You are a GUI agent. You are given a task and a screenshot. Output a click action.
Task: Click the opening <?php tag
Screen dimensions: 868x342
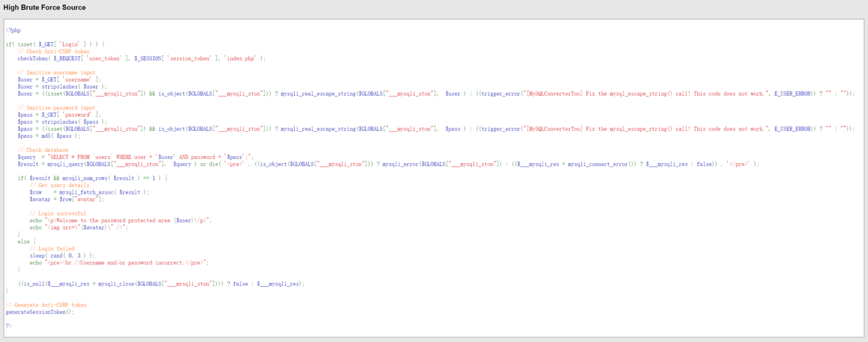point(13,30)
